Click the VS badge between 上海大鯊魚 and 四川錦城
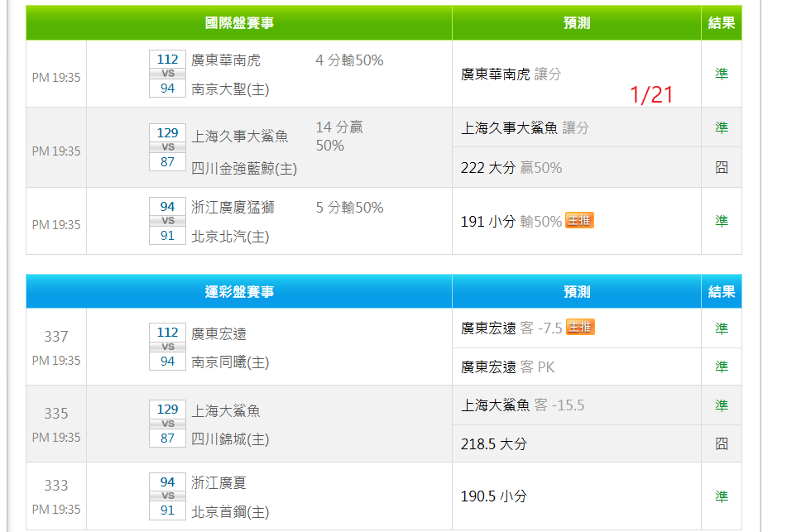Viewport: 787px width, 532px height. (x=168, y=424)
